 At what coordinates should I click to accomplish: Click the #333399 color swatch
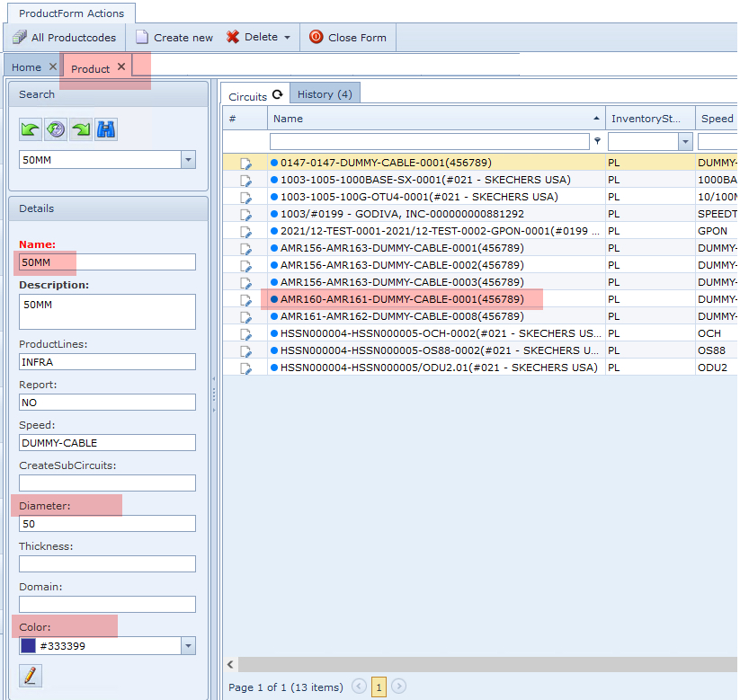[x=29, y=646]
